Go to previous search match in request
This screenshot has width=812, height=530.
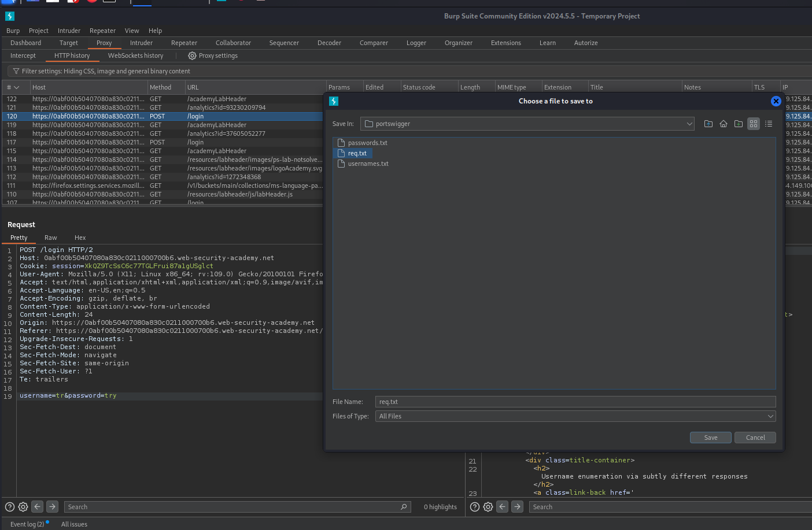[38, 507]
